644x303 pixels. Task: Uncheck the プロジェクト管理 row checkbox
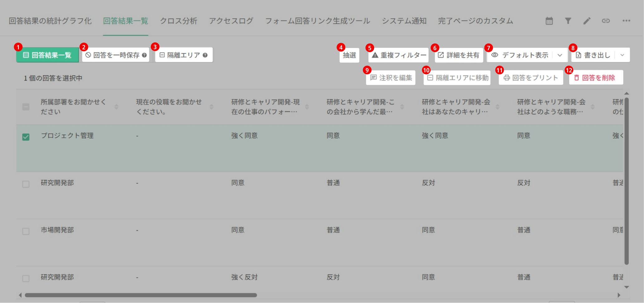(x=26, y=137)
